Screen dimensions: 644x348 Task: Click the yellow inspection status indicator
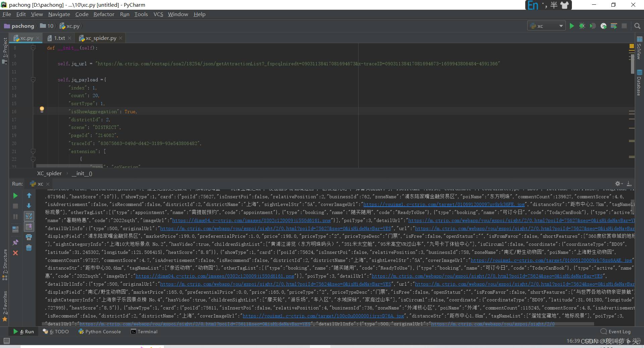(632, 46)
